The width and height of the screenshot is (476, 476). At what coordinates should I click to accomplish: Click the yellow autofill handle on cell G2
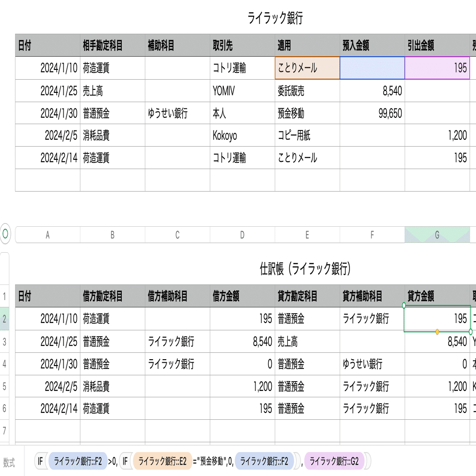(437, 332)
